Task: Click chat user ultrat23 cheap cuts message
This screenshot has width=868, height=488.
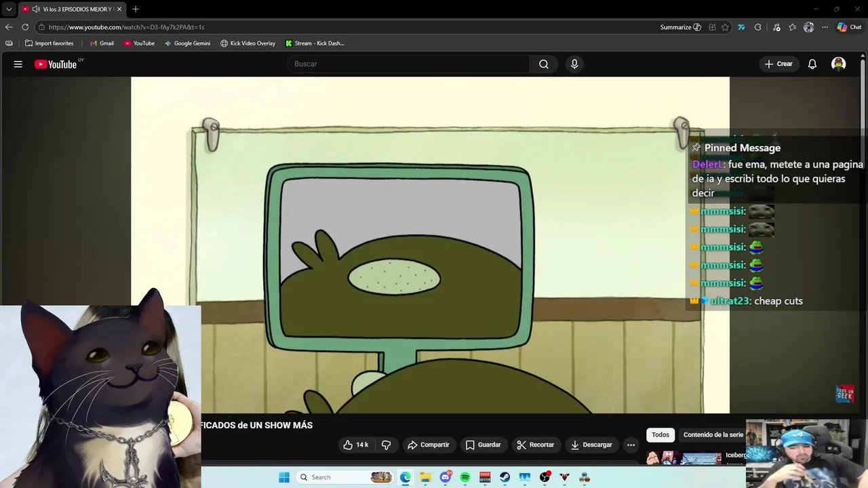Action: tap(746, 301)
